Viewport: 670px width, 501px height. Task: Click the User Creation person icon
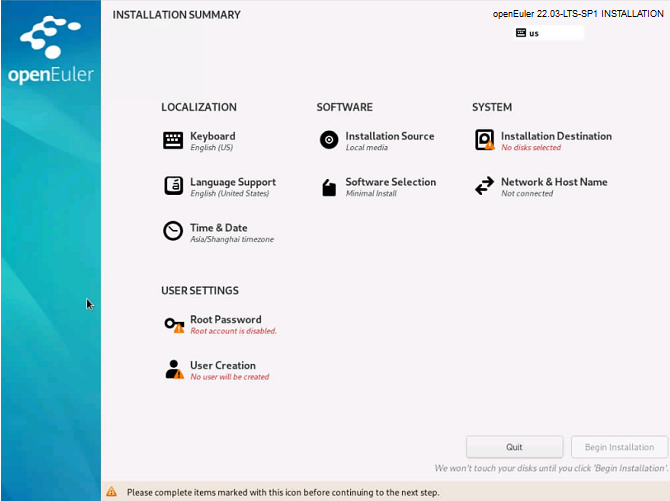point(174,370)
